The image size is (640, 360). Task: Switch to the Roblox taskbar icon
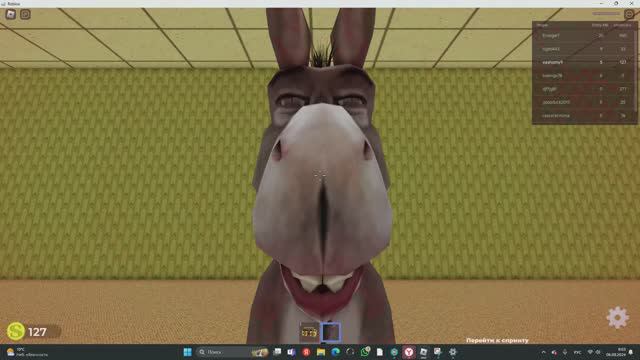tap(424, 352)
